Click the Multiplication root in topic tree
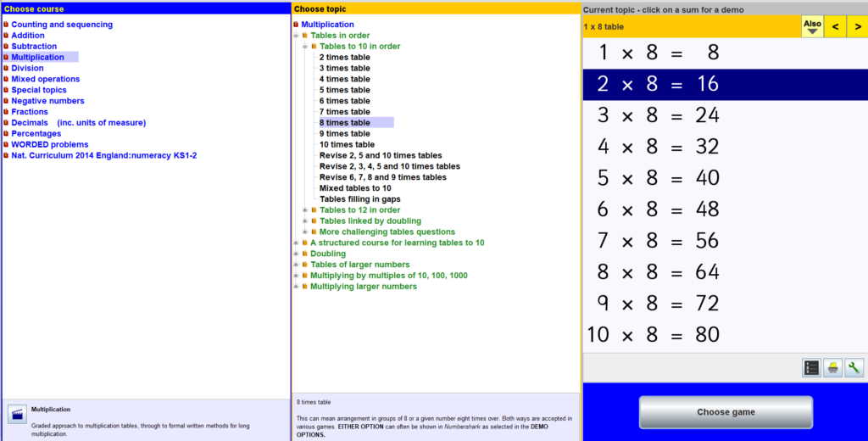 point(327,25)
